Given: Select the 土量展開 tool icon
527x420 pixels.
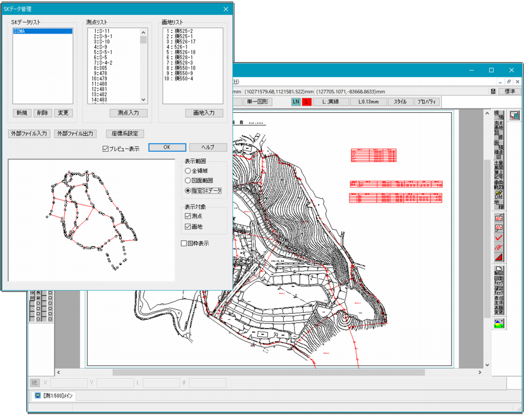Looking at the screenshot, I should [498, 164].
